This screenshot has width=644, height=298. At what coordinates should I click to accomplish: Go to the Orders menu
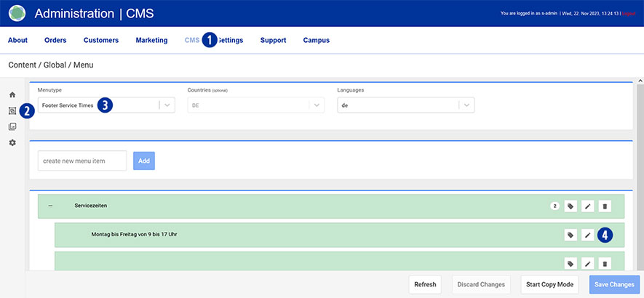(x=55, y=41)
